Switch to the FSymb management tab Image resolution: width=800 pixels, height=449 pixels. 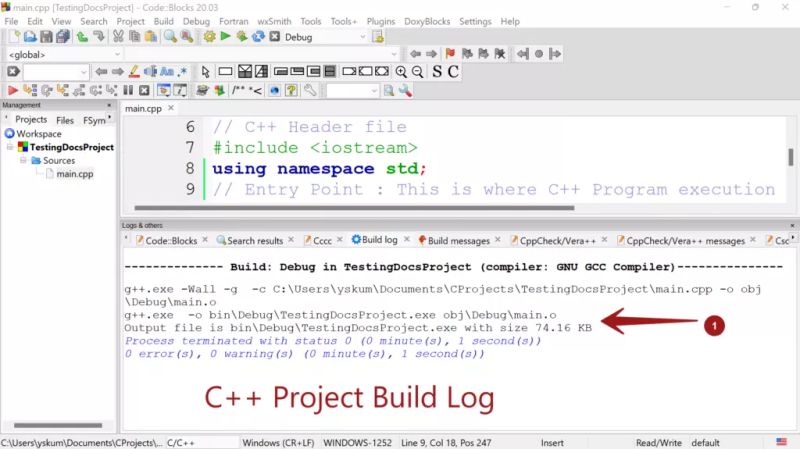[x=94, y=120]
